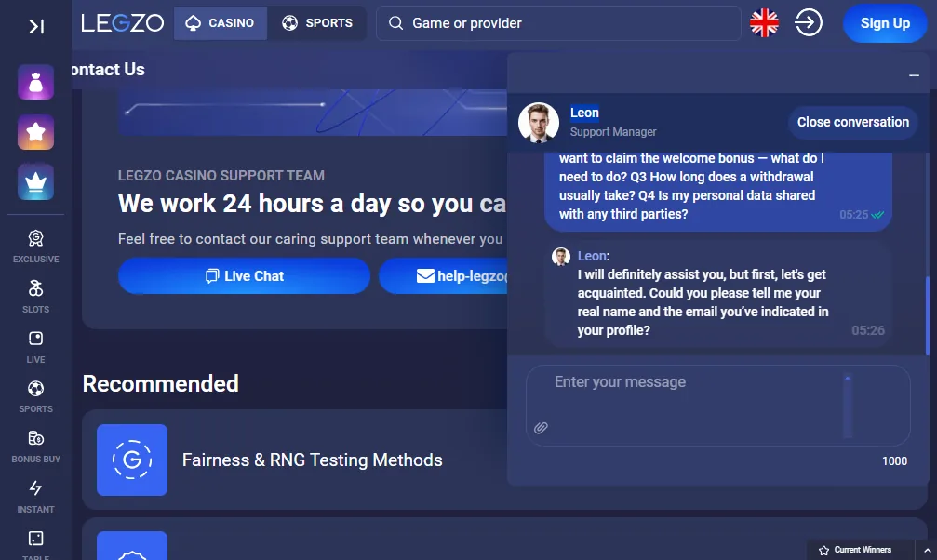Viewport: 937px width, 560px height.
Task: Open the orange star sidebar icon
Action: point(36,132)
